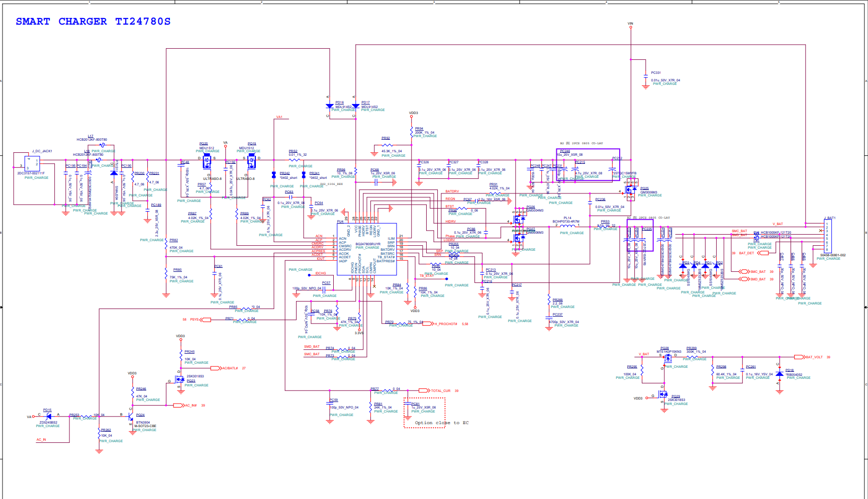This screenshot has width=868, height=499.
Task: Select the AC_IN# signal label
Action: click(x=191, y=406)
